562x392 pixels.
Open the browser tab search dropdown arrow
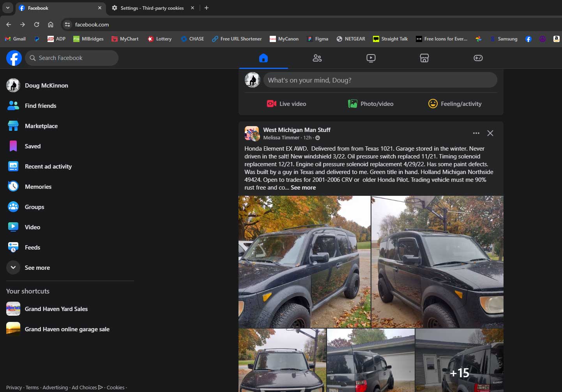tap(7, 8)
